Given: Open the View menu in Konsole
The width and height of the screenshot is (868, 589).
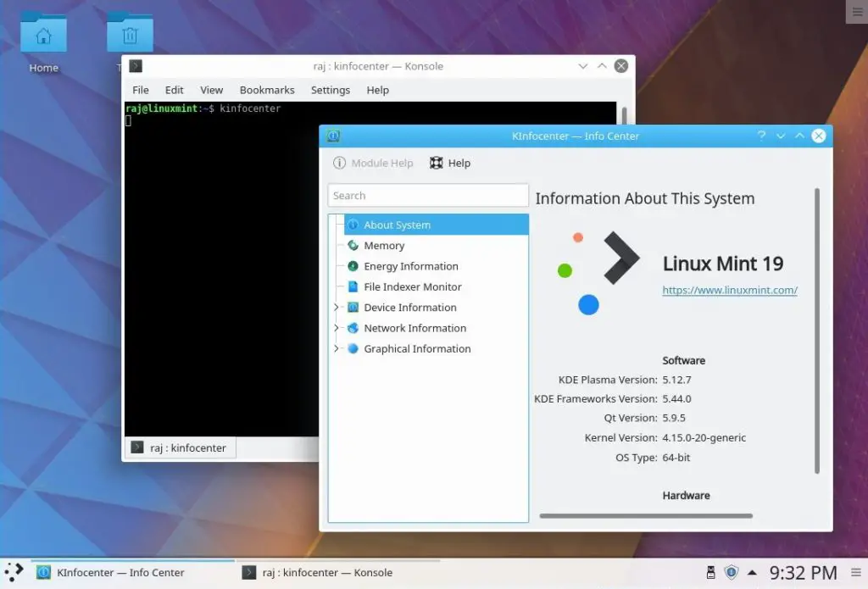Looking at the screenshot, I should tap(211, 90).
